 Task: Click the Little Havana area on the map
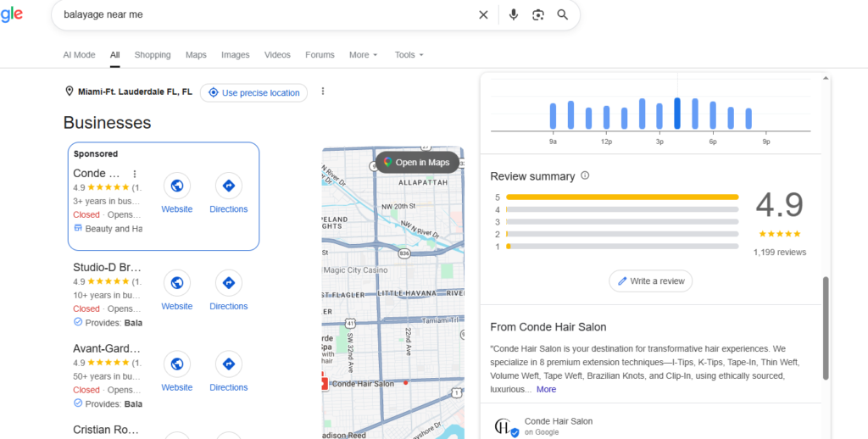[406, 293]
